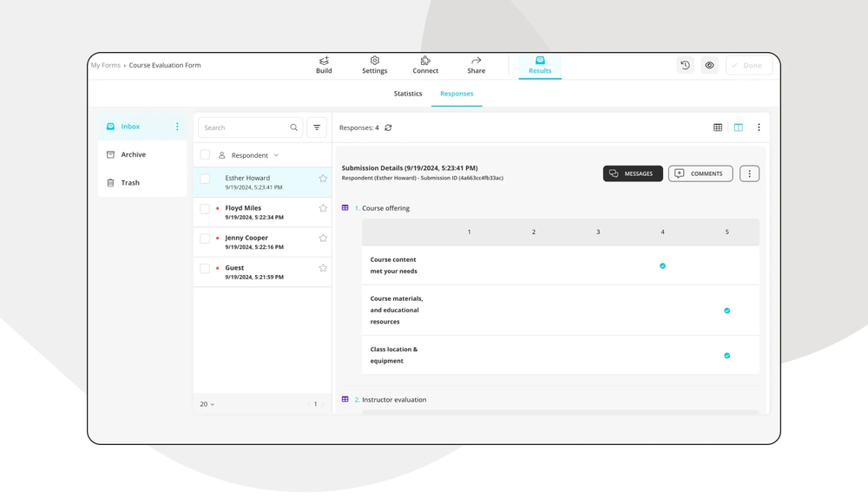
Task: Click the MESSAGES button
Action: click(x=632, y=173)
